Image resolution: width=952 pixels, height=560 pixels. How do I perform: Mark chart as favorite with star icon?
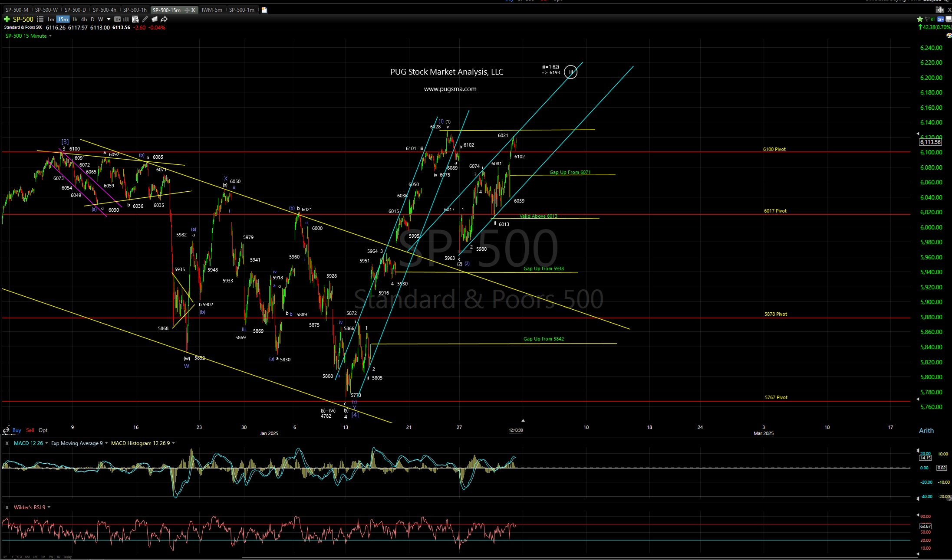(919, 20)
